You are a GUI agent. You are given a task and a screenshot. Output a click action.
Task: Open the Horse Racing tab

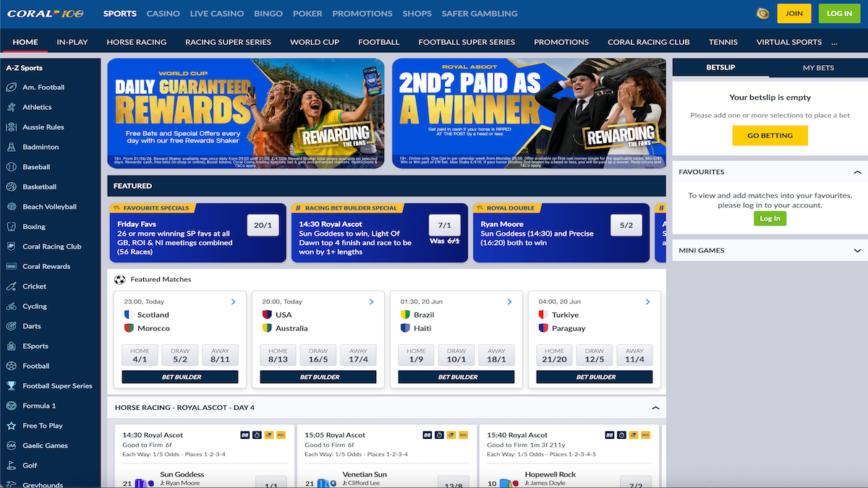point(137,42)
